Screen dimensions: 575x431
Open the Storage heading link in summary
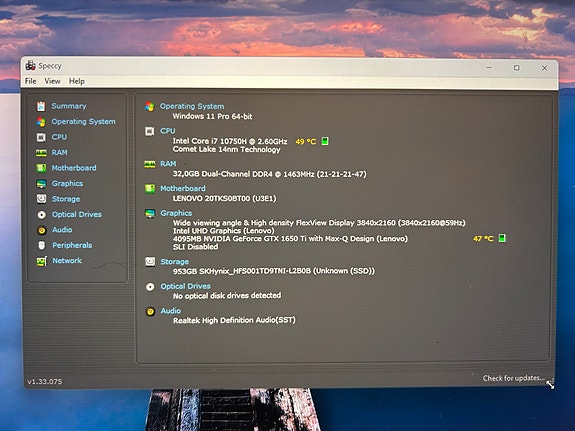click(x=175, y=262)
